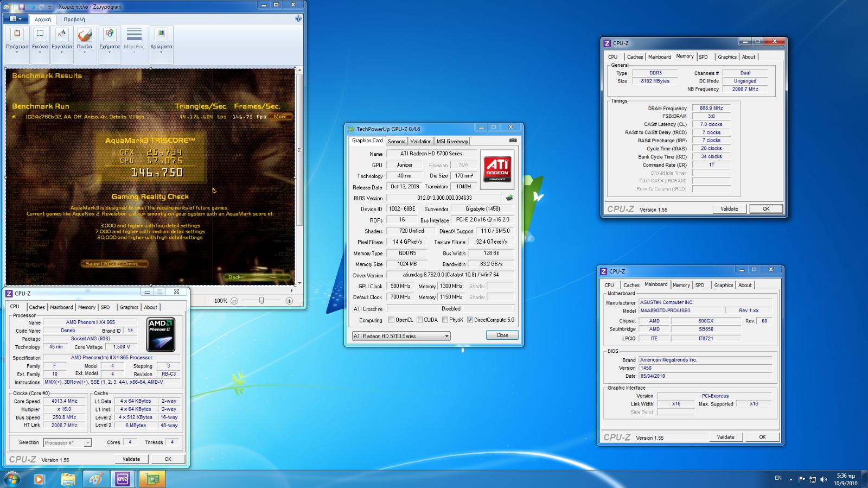The image size is (868, 488).
Task: Open Windows Explorer from the taskbar
Action: (x=68, y=479)
